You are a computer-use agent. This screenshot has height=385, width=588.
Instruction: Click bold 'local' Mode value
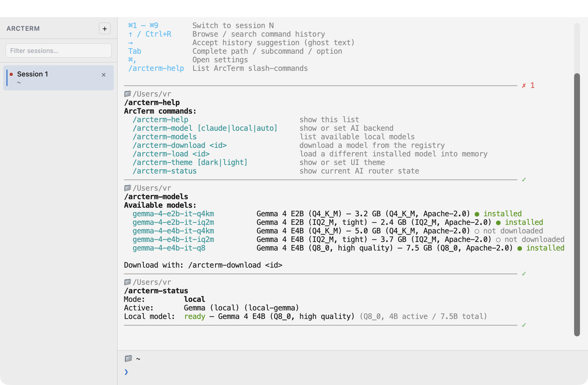195,299
